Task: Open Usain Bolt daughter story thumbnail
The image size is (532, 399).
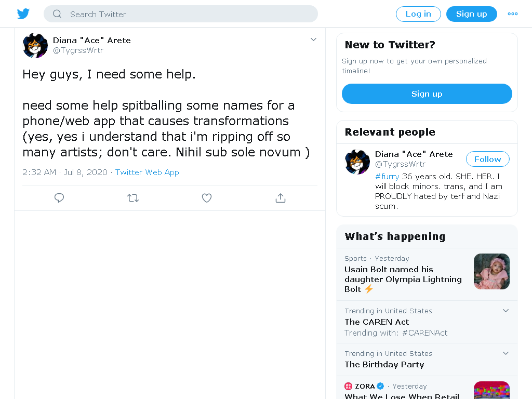Action: 491,271
